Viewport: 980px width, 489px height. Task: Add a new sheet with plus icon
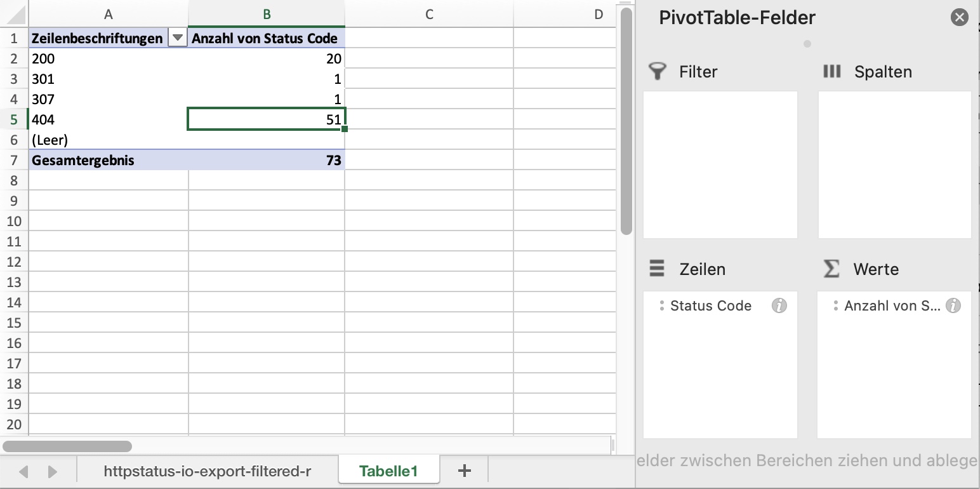pos(465,471)
